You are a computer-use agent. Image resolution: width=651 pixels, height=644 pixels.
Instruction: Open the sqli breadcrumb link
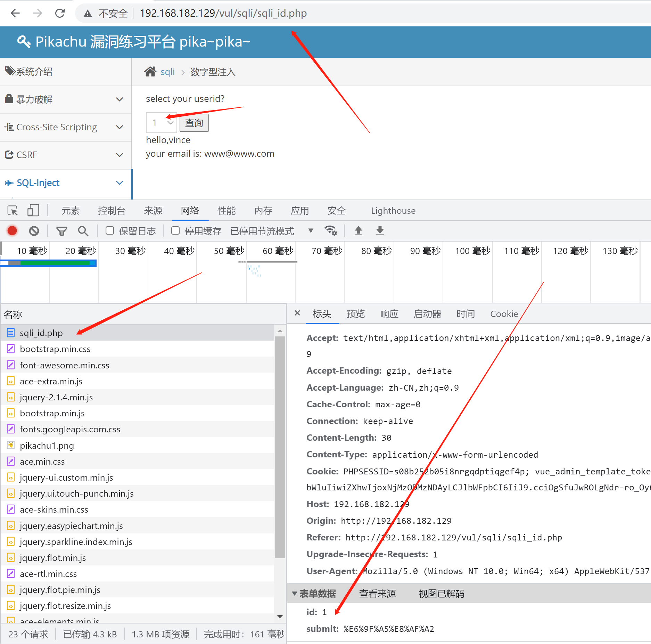point(167,72)
